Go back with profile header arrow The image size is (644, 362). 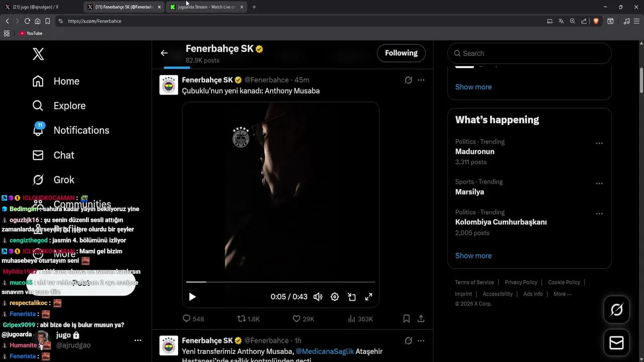coord(164,53)
